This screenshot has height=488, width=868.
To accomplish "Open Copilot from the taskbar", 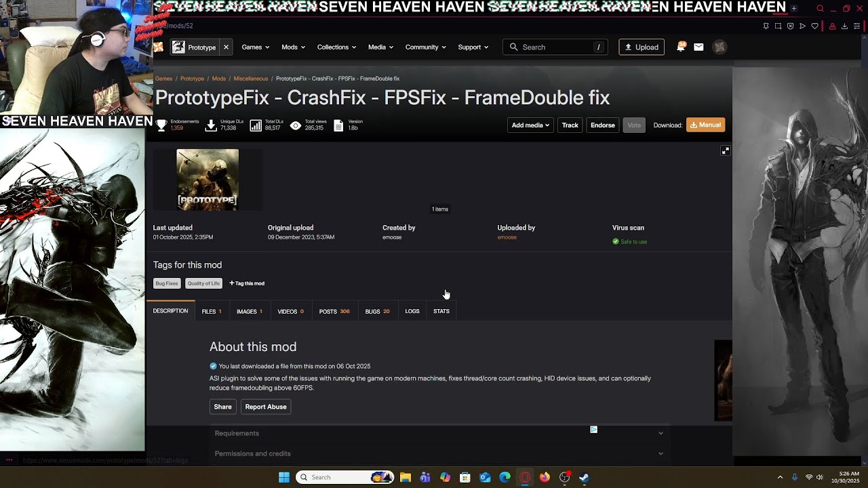I will [445, 477].
